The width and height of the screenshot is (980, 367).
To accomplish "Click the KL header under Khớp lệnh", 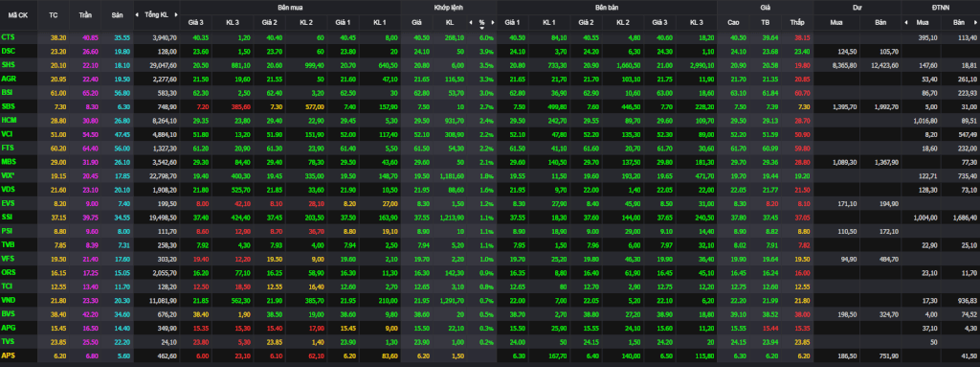I will coord(450,23).
